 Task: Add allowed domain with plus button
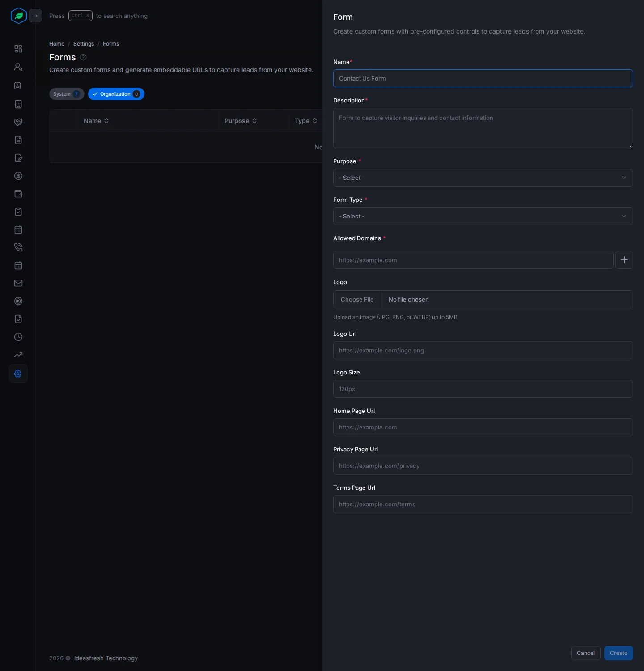pyautogui.click(x=624, y=260)
